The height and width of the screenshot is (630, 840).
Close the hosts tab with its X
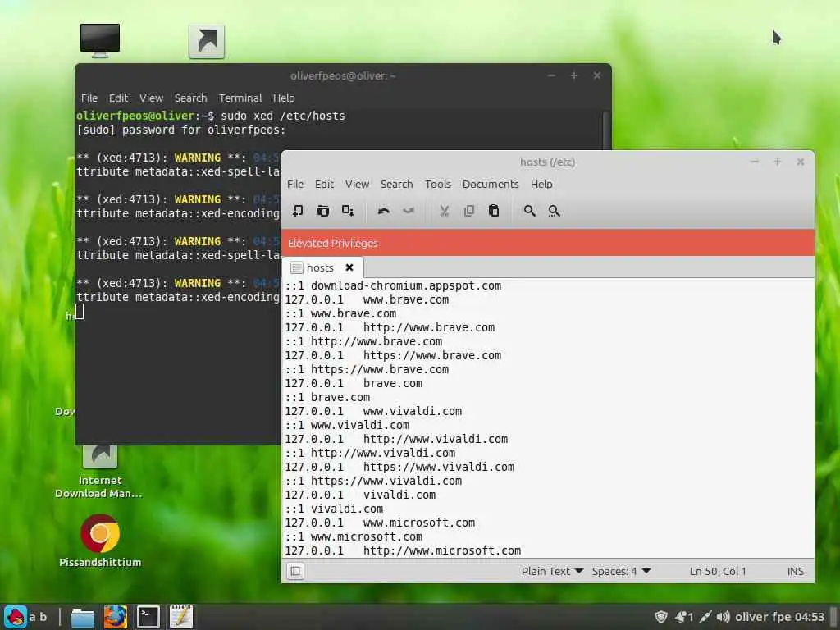(349, 267)
